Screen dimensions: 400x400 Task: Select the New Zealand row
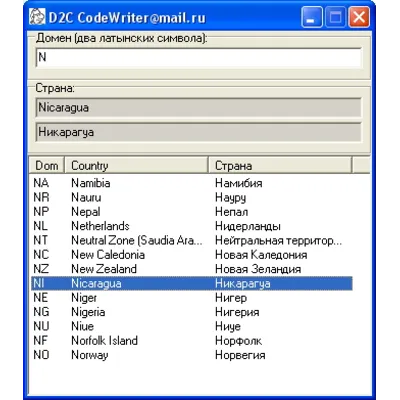192,269
